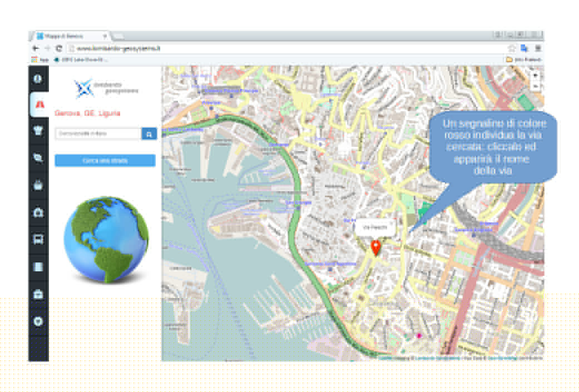The width and height of the screenshot is (579, 392).
Task: Click the Genova, GE, Liguria heading
Action: tap(87, 113)
